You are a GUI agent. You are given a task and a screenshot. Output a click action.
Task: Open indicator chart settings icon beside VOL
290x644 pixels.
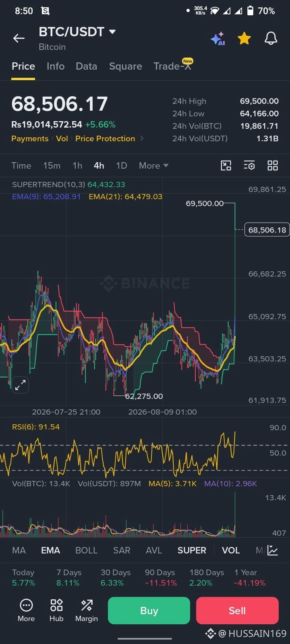(273, 550)
